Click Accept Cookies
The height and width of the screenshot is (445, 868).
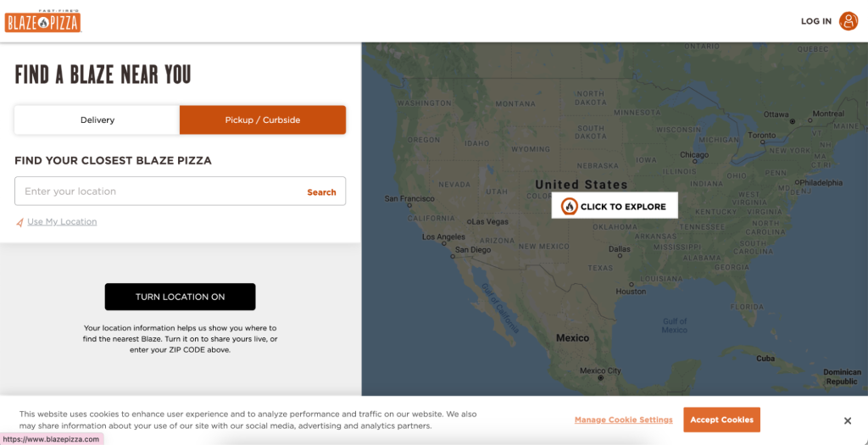722,420
